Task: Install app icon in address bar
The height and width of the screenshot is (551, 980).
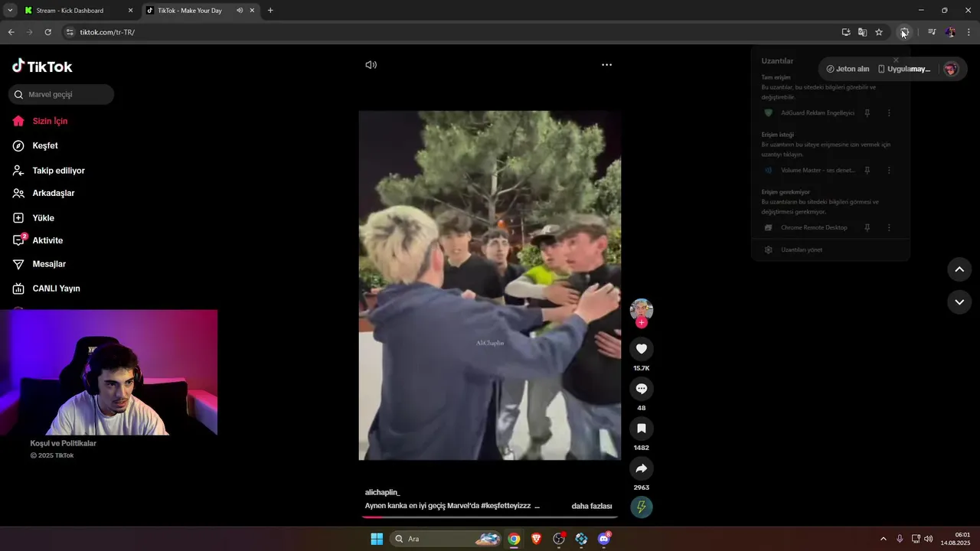Action: click(x=846, y=32)
